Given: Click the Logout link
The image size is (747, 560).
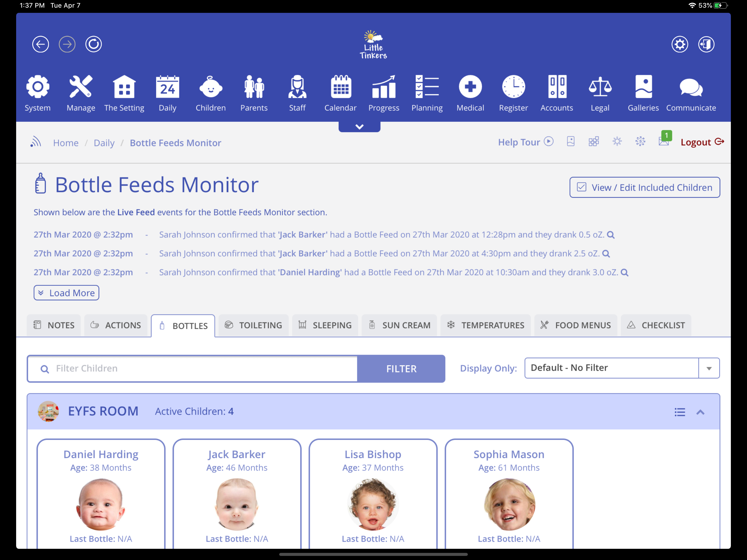Looking at the screenshot, I should (702, 142).
